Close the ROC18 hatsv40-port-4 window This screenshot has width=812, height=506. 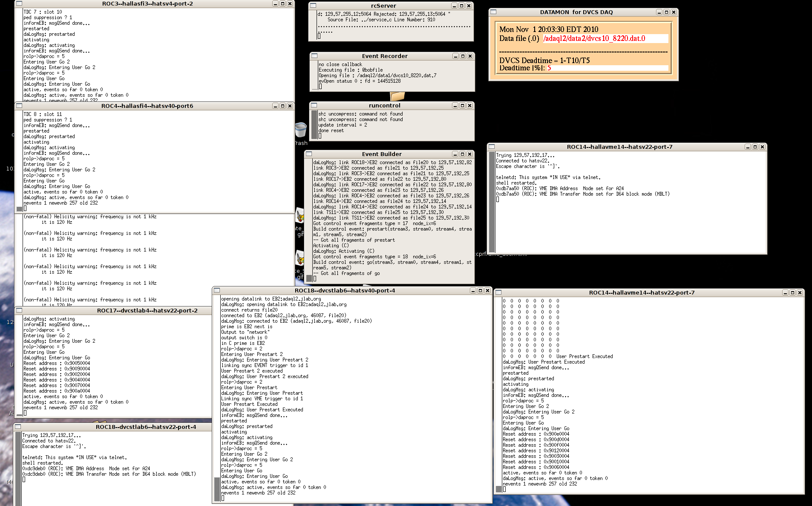click(487, 291)
